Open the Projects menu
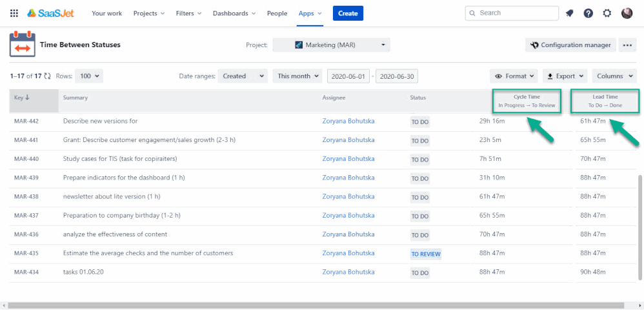Screen dimensions: 644x310 [x=148, y=13]
